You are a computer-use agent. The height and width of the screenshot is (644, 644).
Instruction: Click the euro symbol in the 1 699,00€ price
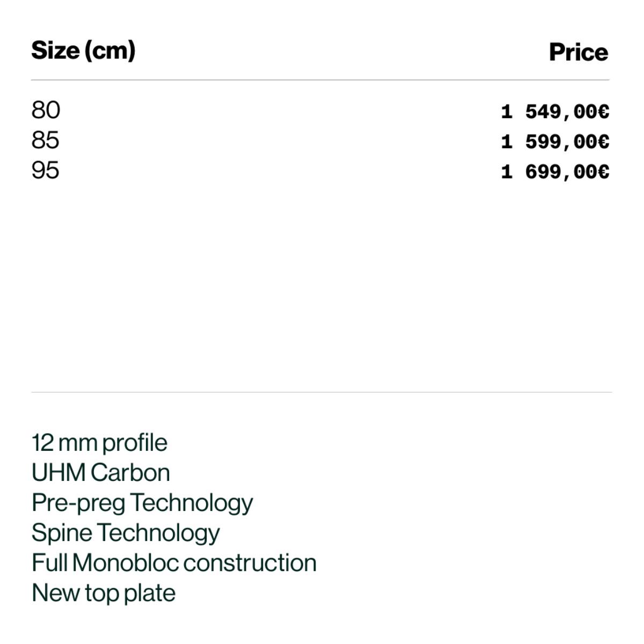[x=603, y=172]
